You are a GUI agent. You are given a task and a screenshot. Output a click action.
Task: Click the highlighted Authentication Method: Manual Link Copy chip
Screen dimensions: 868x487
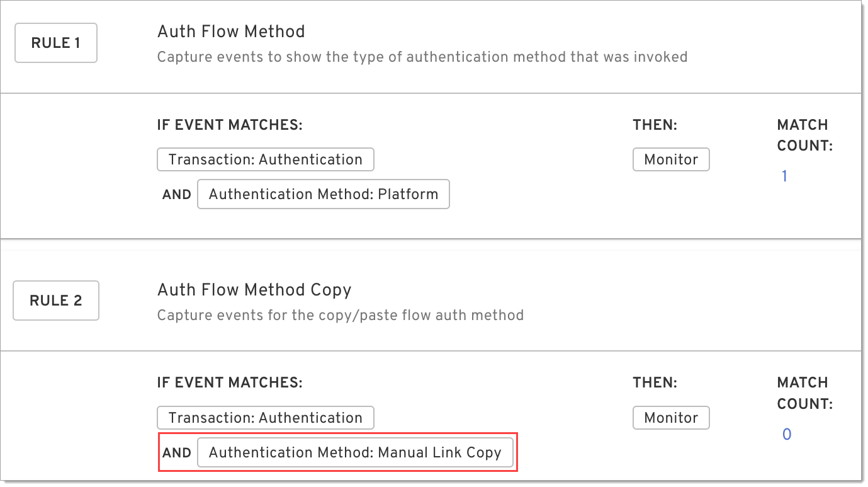357,452
